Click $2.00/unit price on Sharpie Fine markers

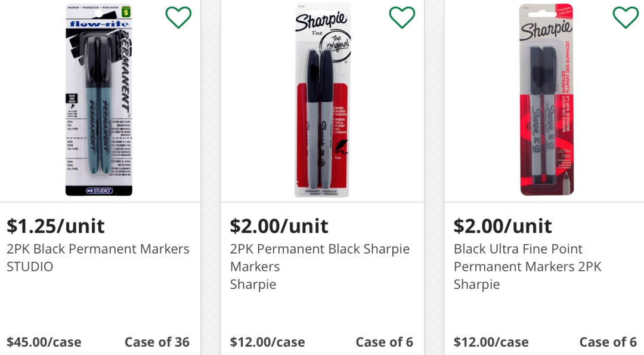point(279,226)
